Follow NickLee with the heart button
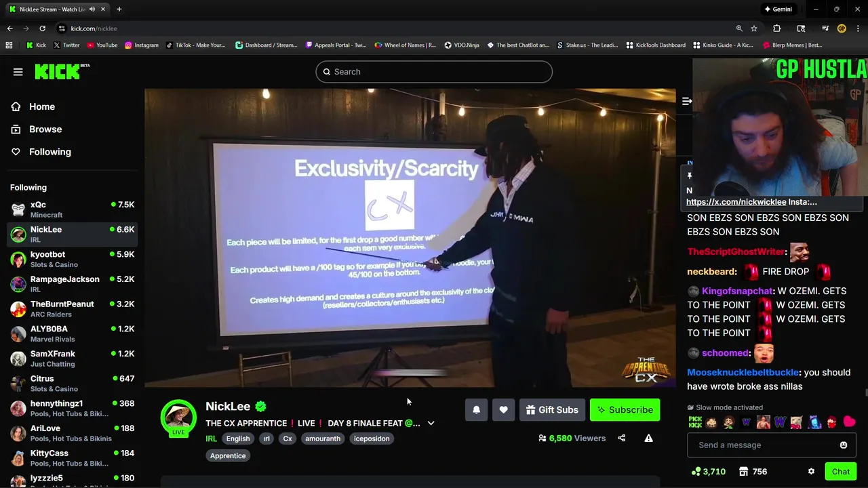The image size is (868, 488). coord(503,410)
